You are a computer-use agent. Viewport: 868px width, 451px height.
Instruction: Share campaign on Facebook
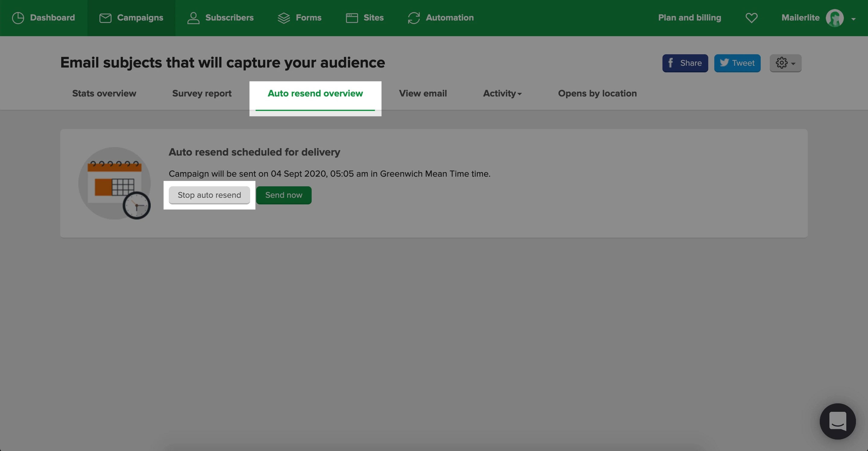685,63
